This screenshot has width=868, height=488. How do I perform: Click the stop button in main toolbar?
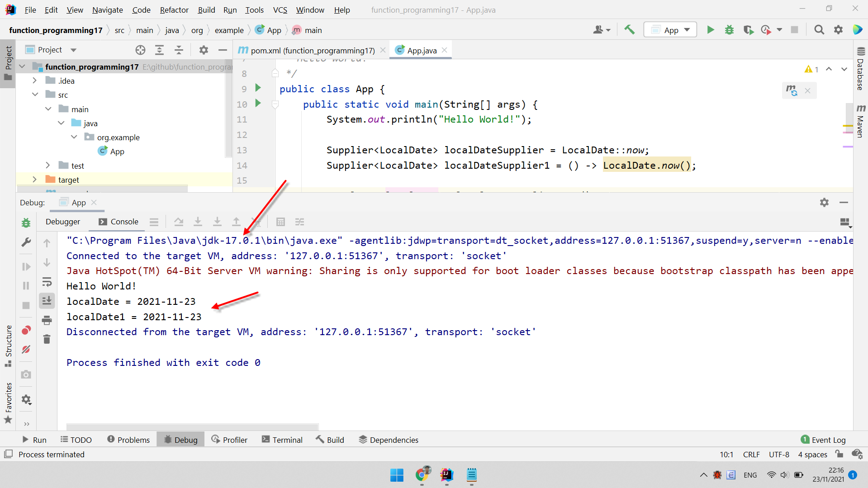click(794, 30)
